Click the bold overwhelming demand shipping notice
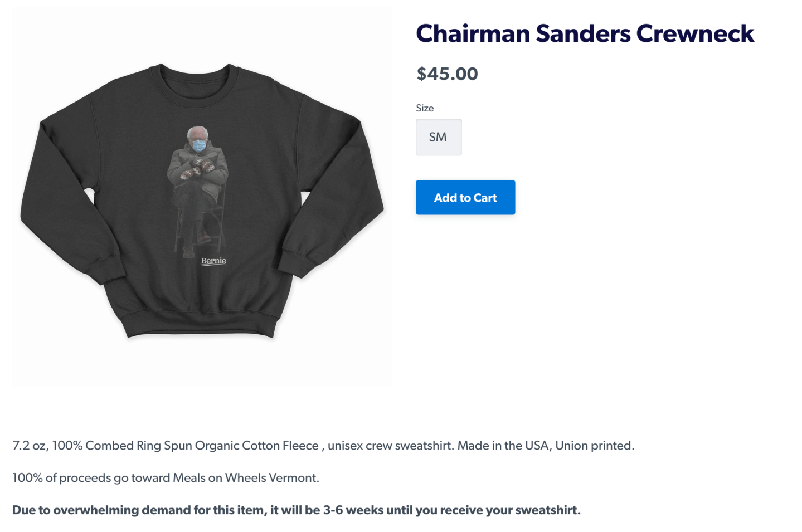Screen dimensions: 802x532 296,510
